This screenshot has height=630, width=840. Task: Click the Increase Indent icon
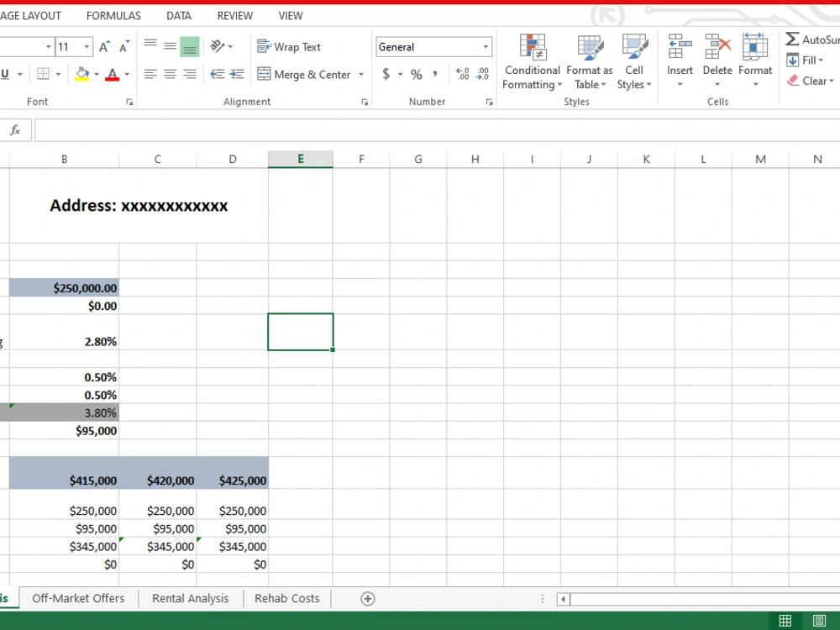click(237, 74)
